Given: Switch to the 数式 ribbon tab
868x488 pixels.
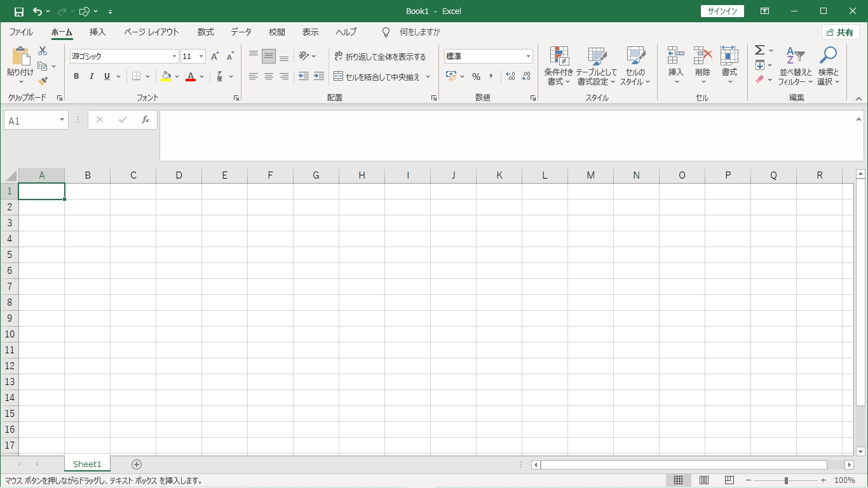Looking at the screenshot, I should click(206, 32).
